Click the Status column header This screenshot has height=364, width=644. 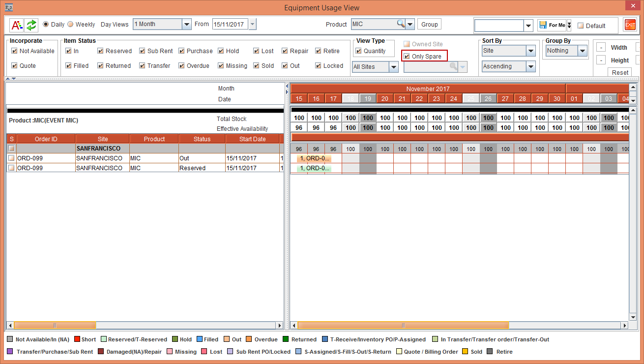click(202, 139)
